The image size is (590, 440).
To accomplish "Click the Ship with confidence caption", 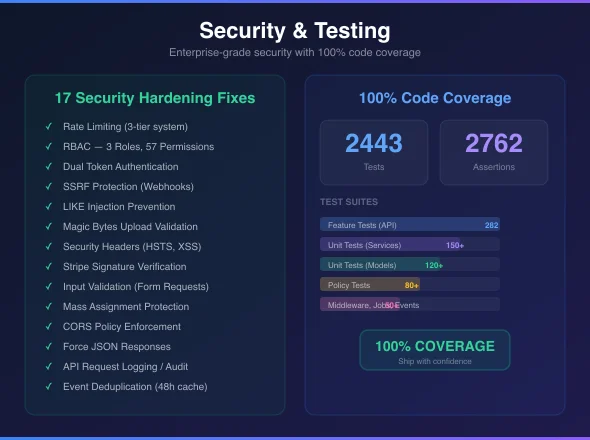I will 435,361.
